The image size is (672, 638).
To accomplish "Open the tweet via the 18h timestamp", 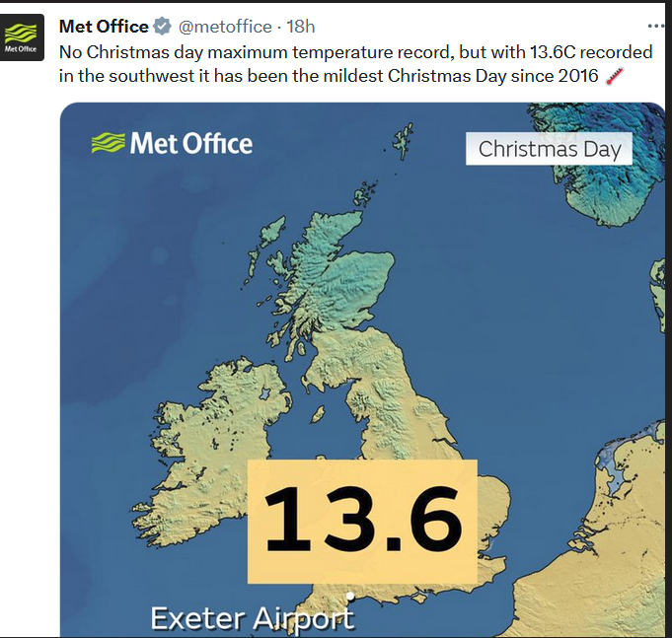I will (x=301, y=27).
